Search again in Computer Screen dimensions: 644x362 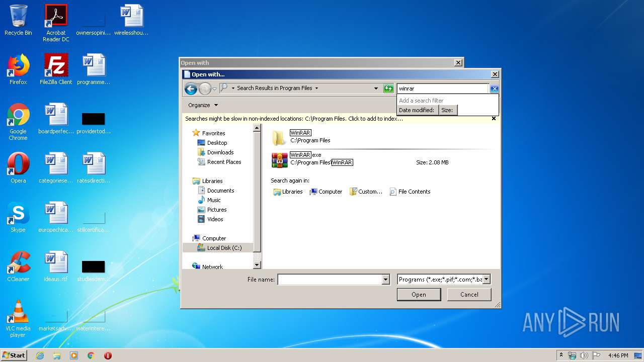(x=326, y=192)
